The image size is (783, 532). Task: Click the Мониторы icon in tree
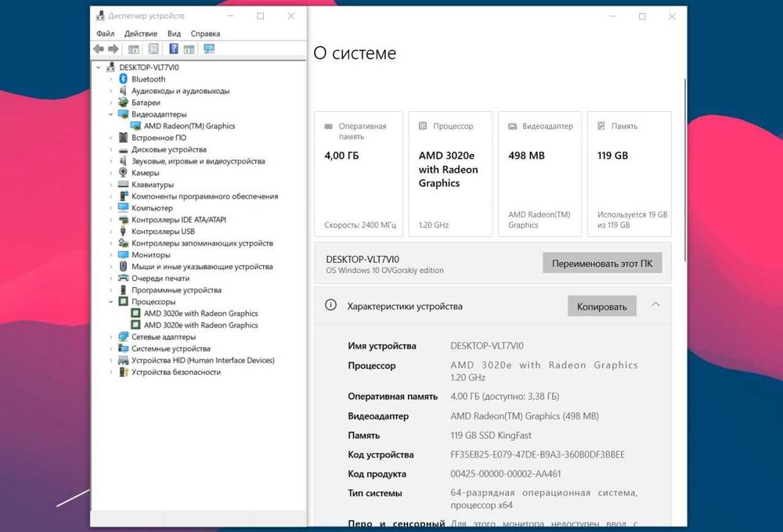124,254
